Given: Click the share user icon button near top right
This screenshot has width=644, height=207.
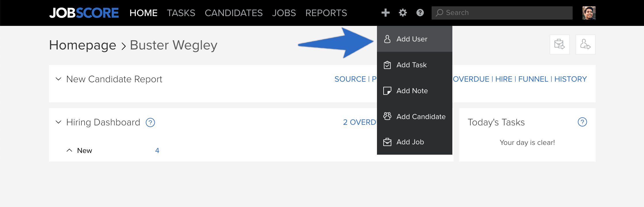Looking at the screenshot, I should pyautogui.click(x=585, y=45).
